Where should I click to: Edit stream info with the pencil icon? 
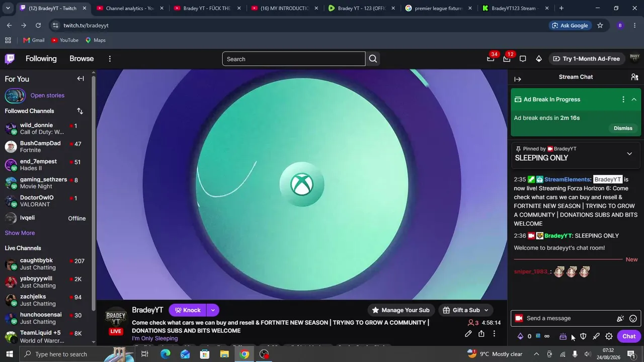click(468, 334)
